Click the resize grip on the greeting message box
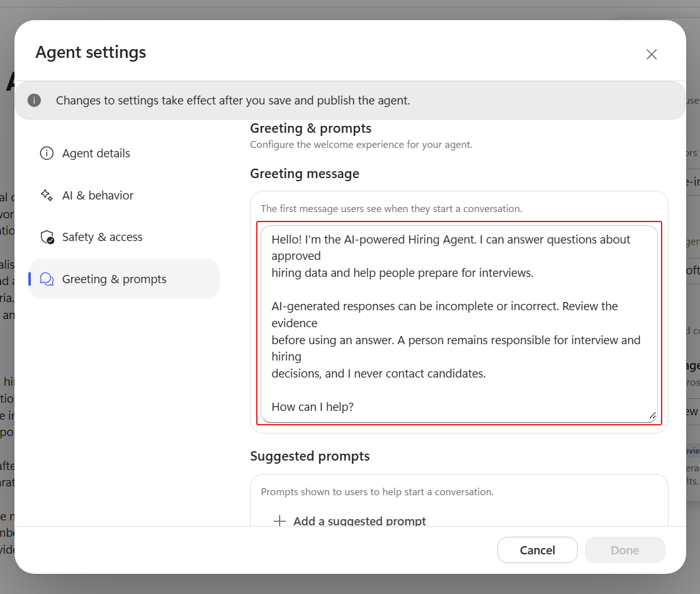This screenshot has height=594, width=700. (652, 416)
